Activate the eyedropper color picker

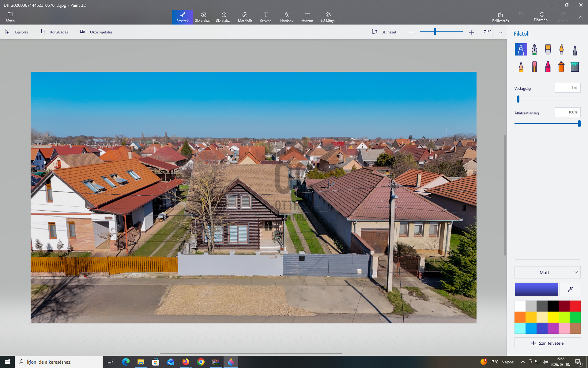tap(570, 289)
